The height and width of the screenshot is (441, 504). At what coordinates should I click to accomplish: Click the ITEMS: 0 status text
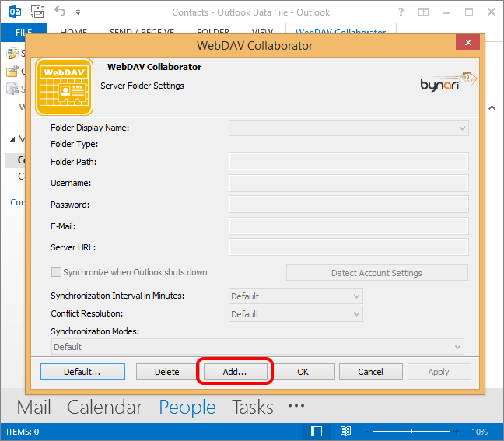click(x=23, y=432)
